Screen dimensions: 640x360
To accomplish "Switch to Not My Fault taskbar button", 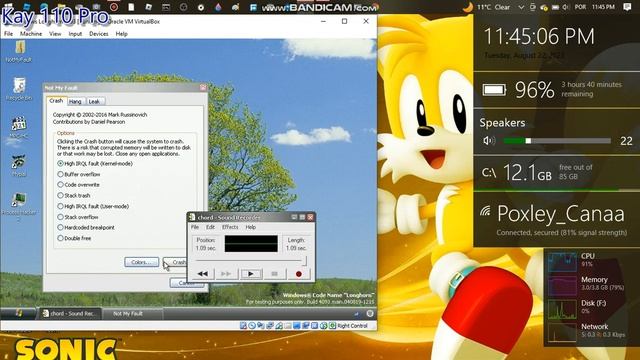I will tap(132, 313).
